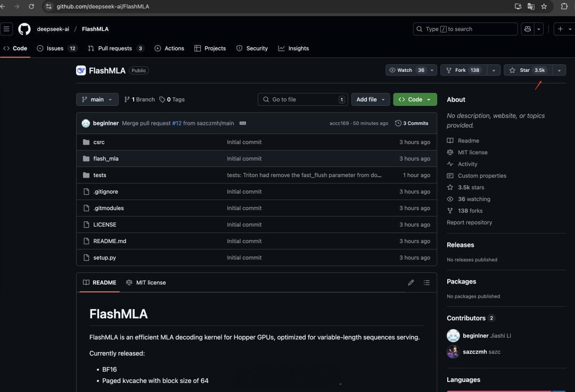Open the Issues tab
The width and height of the screenshot is (575, 392).
tap(57, 48)
